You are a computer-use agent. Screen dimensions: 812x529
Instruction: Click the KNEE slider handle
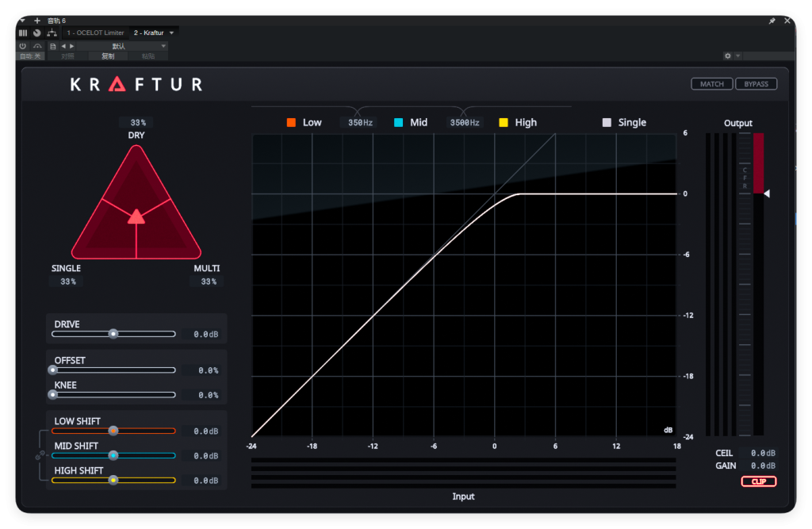tap(53, 395)
